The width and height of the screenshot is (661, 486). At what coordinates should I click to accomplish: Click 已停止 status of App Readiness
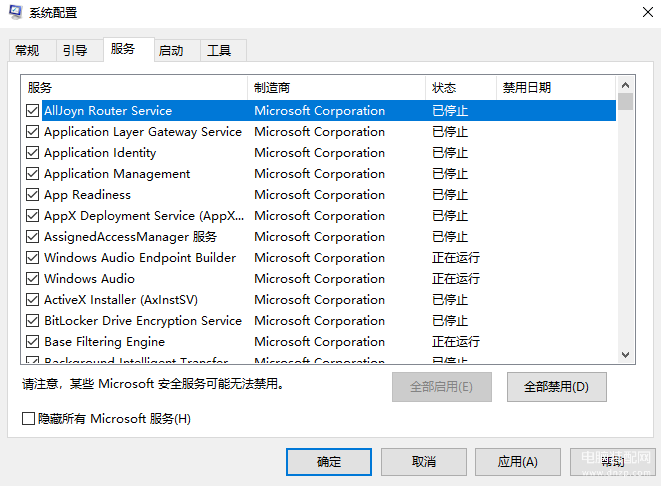coord(450,195)
